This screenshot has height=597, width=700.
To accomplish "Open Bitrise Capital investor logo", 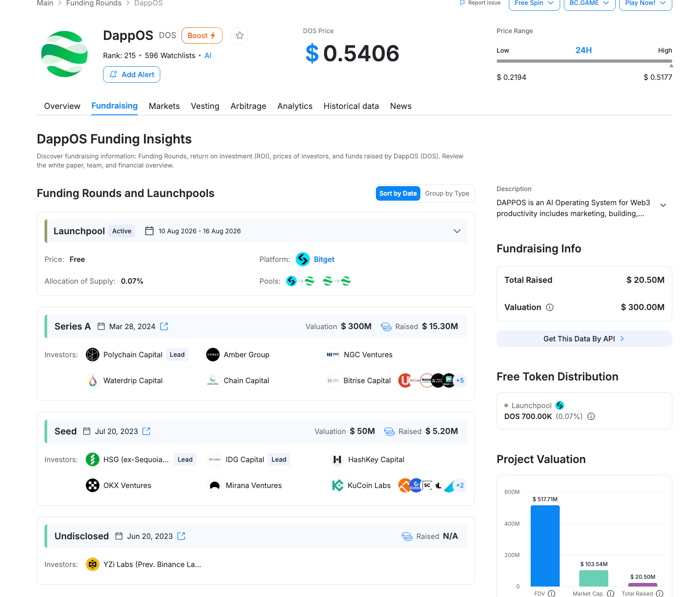I will 333,380.
